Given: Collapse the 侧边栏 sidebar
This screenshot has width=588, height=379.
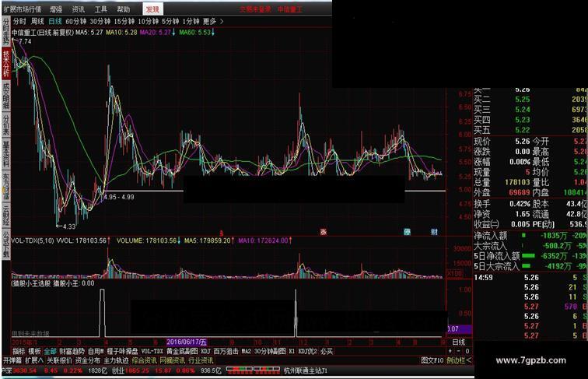Looking at the screenshot, I should 460,360.
